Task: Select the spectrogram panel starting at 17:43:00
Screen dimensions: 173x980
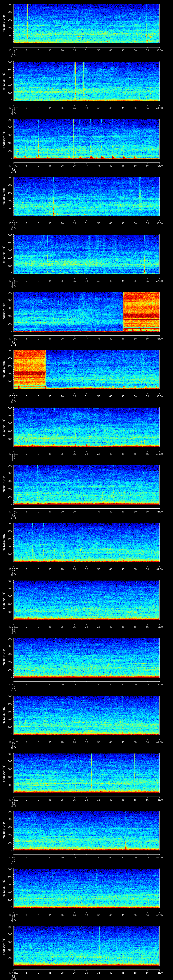Action: point(87,831)
